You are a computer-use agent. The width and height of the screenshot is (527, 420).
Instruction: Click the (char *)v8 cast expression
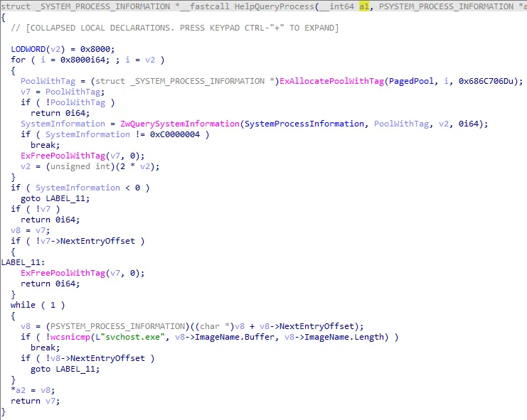click(x=220, y=326)
